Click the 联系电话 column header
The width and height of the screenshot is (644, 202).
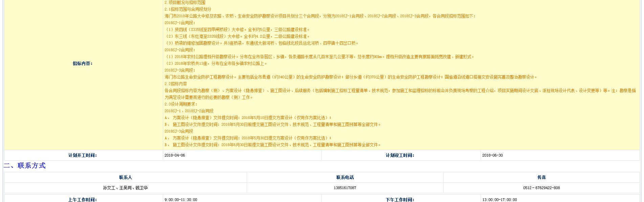coord(345,177)
